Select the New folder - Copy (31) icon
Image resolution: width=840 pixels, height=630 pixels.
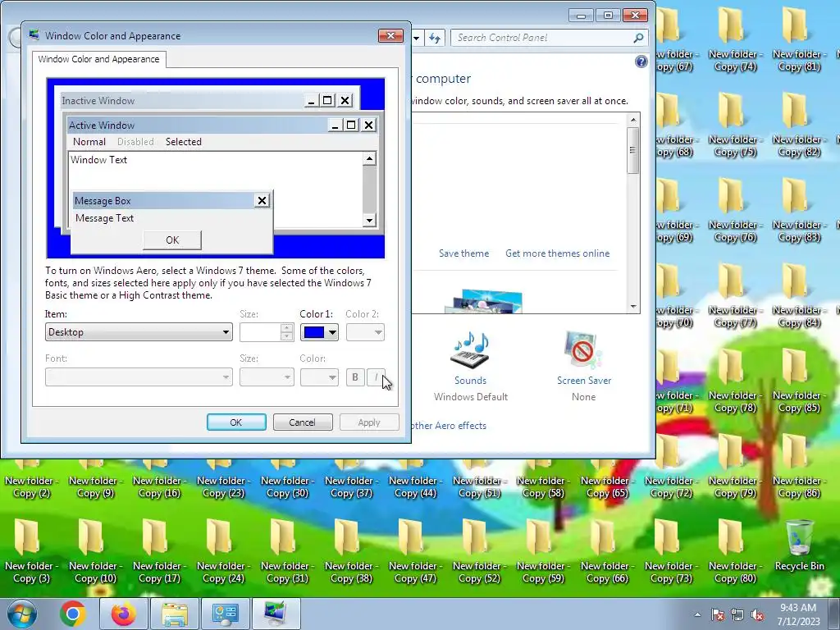coord(287,551)
